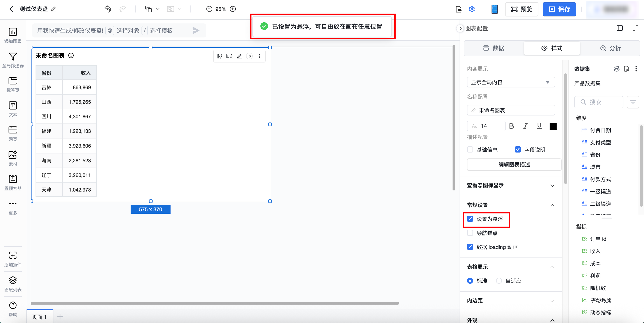
Task: Open the Layer List (图层列表) panel
Action: pyautogui.click(x=13, y=280)
